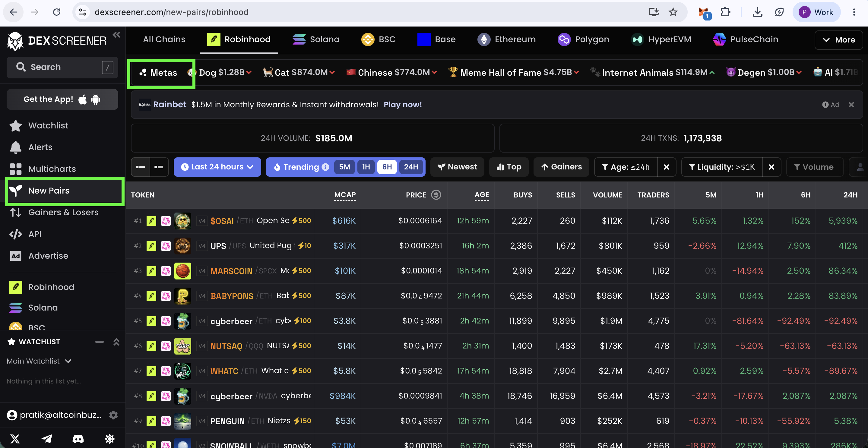Toggle the Top sort option
This screenshot has height=448, width=868.
[509, 167]
